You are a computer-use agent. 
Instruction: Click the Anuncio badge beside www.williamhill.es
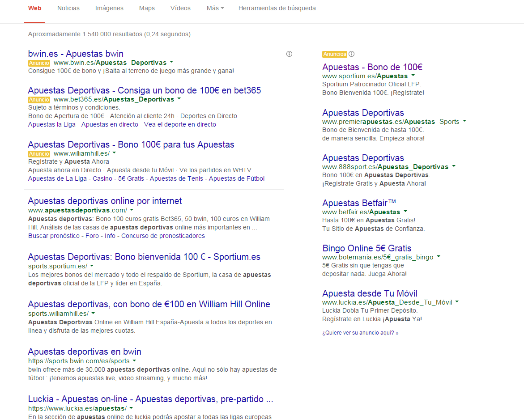(x=39, y=154)
